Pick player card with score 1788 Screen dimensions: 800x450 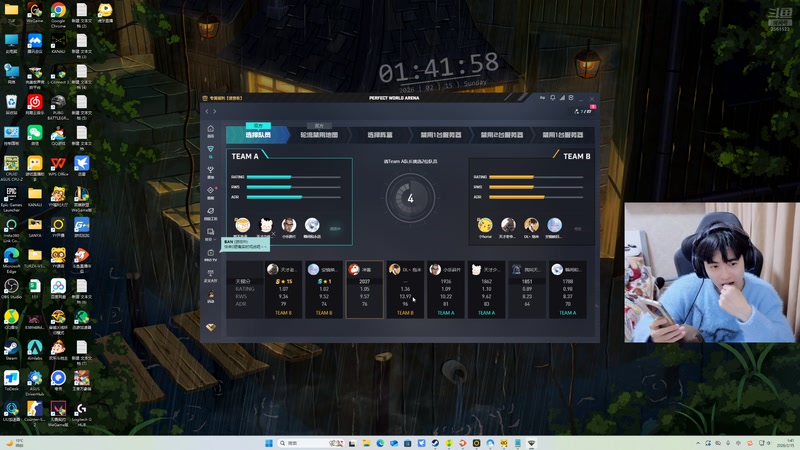tap(567, 290)
